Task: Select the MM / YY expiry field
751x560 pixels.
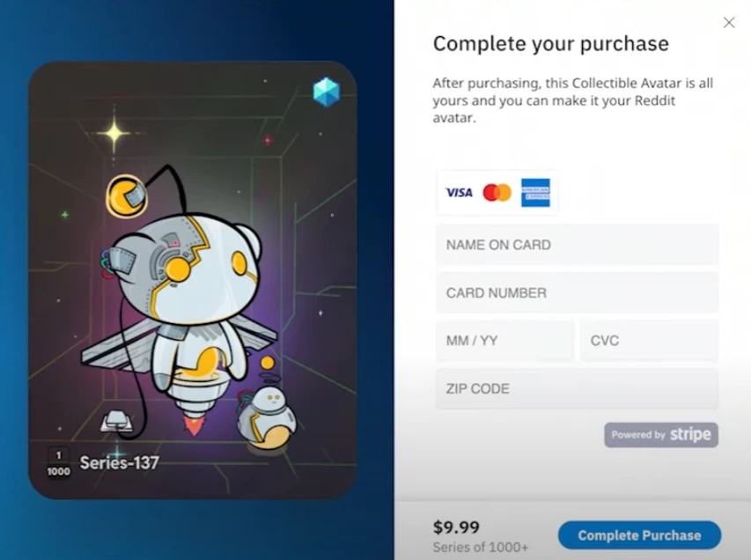Action: [504, 341]
